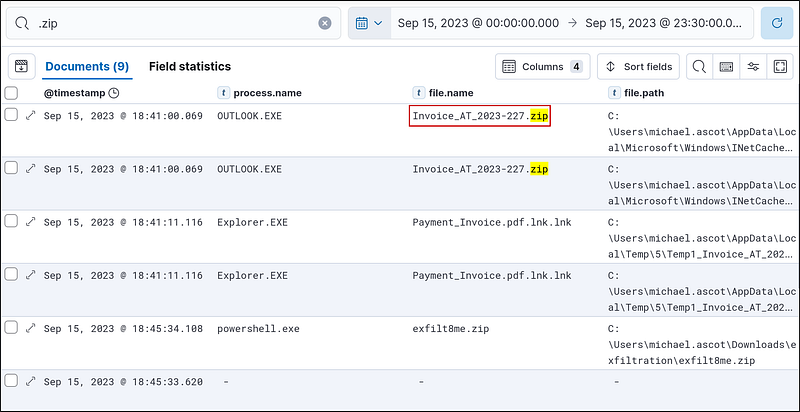
Task: Tick the first Explorer.EXE row checkbox
Action: (11, 222)
